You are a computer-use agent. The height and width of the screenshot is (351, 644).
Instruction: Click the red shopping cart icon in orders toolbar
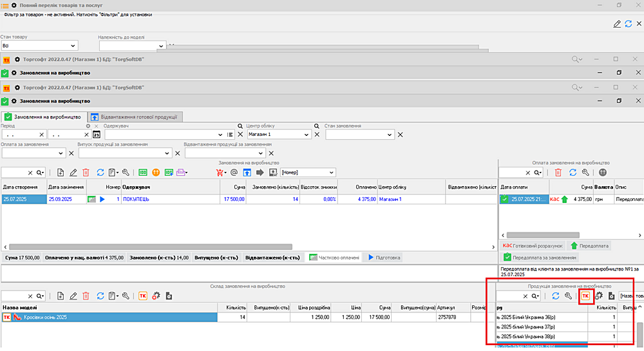(221, 173)
